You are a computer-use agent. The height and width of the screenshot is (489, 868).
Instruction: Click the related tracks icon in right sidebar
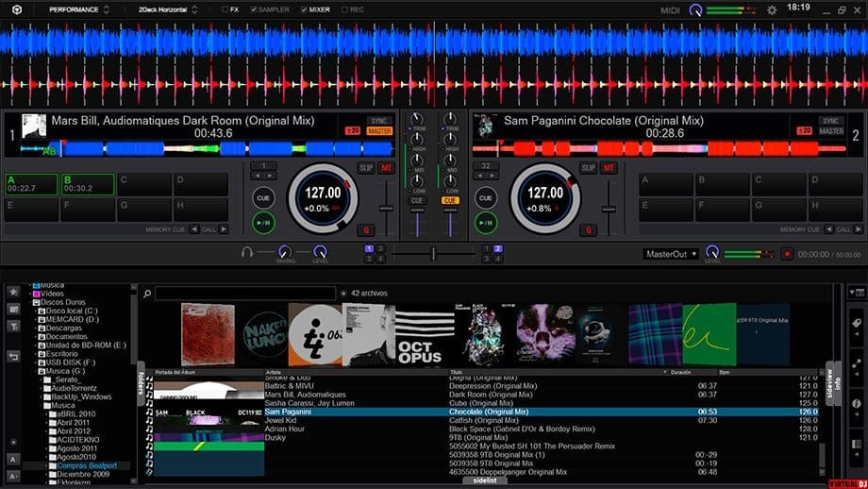click(x=856, y=363)
